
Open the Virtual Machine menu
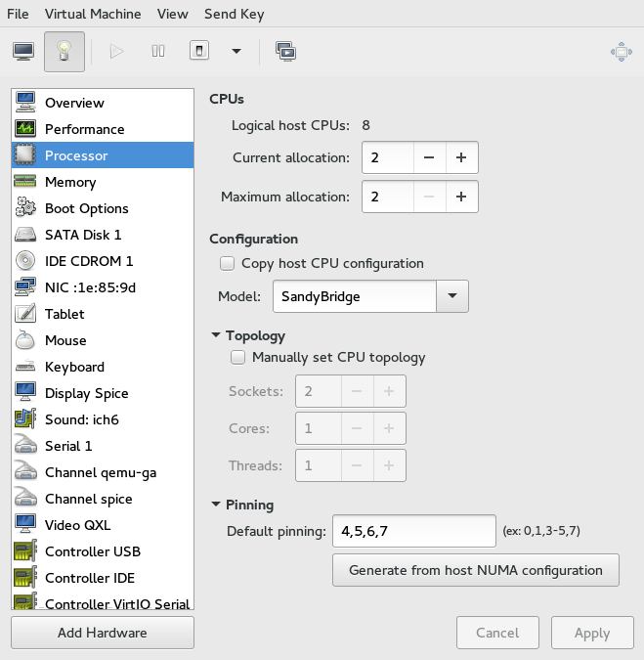click(x=93, y=14)
